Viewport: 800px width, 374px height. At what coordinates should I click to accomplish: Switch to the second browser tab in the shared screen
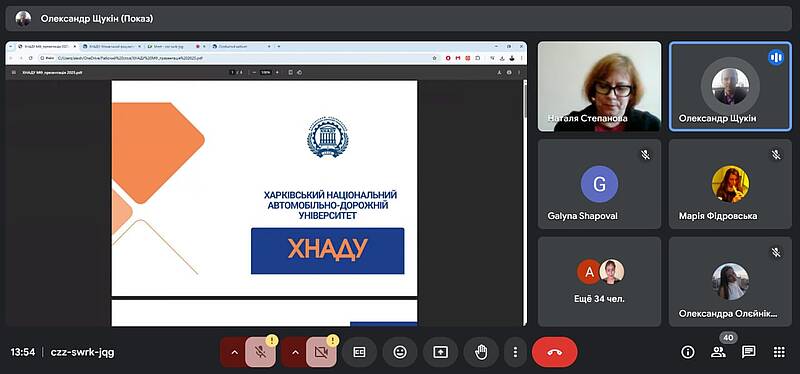pos(111,46)
